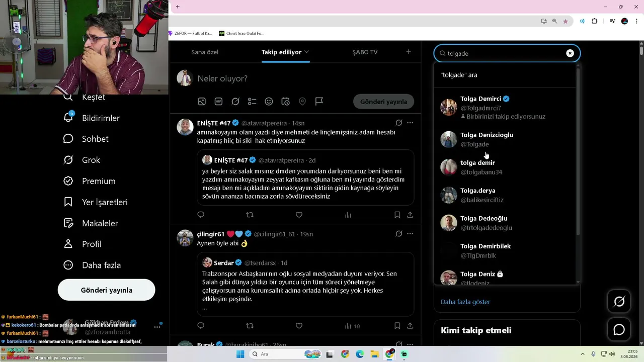The width and height of the screenshot is (644, 362).
Task: Select the "tolgade" ara search suggestion
Action: [x=505, y=75]
